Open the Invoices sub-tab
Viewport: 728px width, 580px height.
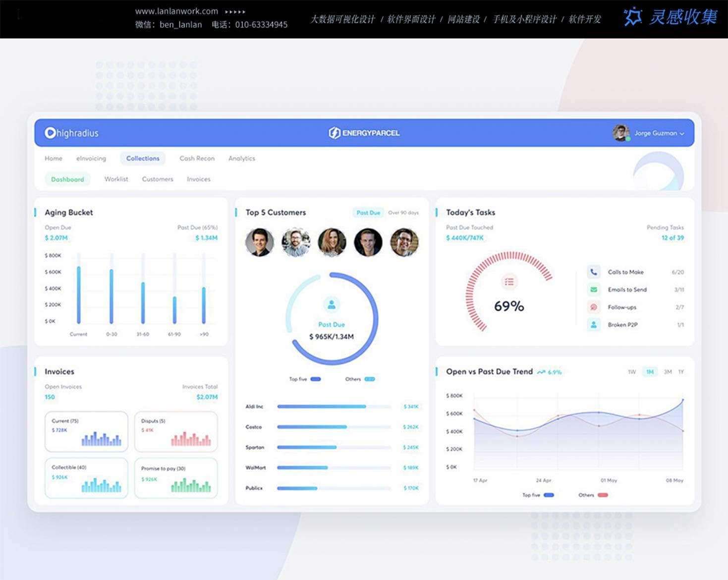click(x=199, y=179)
